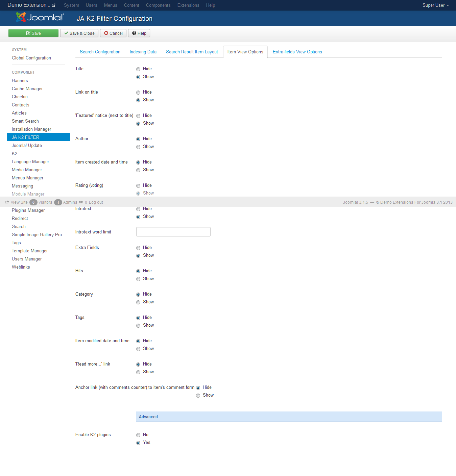Select Hide for Introtext
Viewport: 456px width, 476px height.
point(138,209)
